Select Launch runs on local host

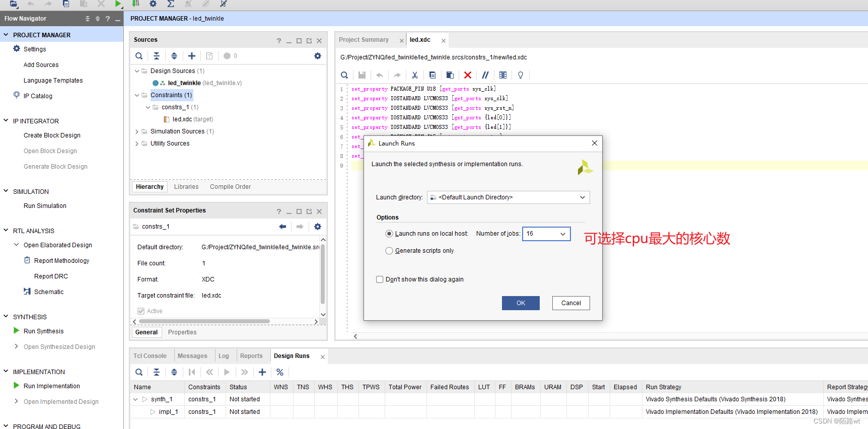pyautogui.click(x=389, y=234)
